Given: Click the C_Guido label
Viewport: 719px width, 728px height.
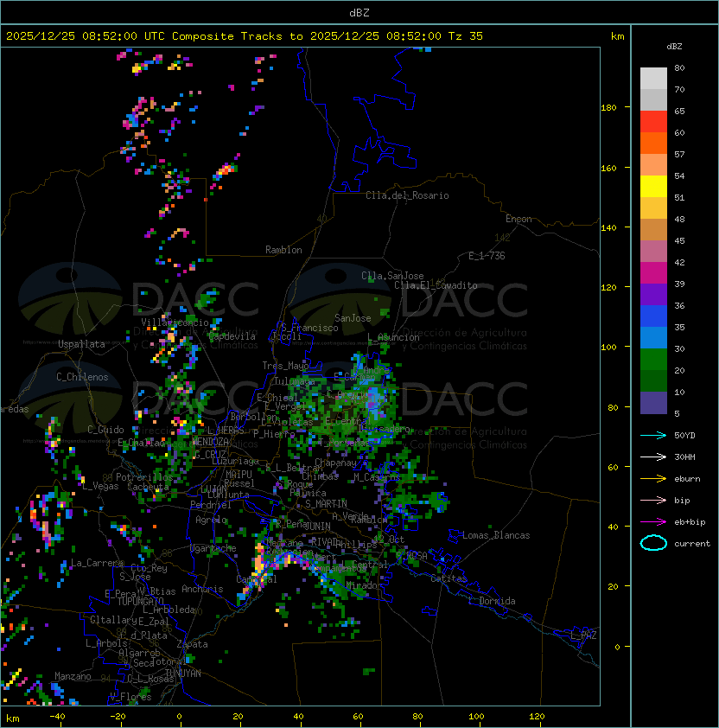Looking at the screenshot, I should pos(105,430).
